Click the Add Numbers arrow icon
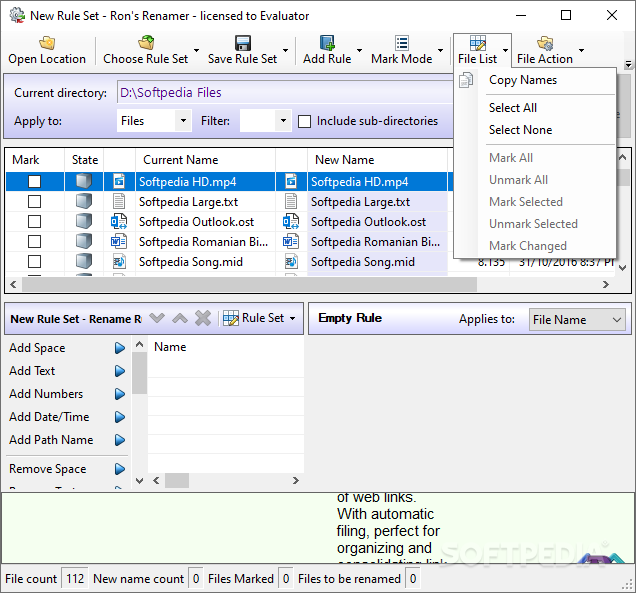Screen dimensions: 636x593 pos(120,394)
